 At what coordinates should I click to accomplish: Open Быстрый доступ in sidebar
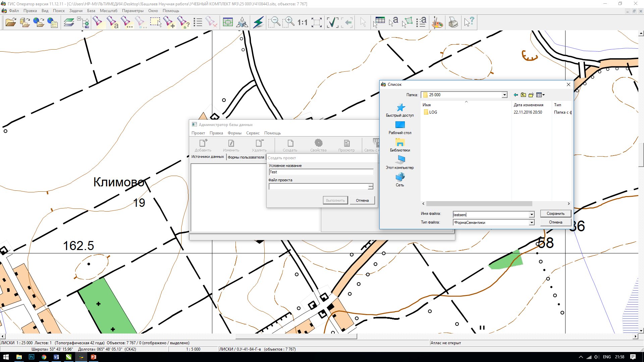400,110
